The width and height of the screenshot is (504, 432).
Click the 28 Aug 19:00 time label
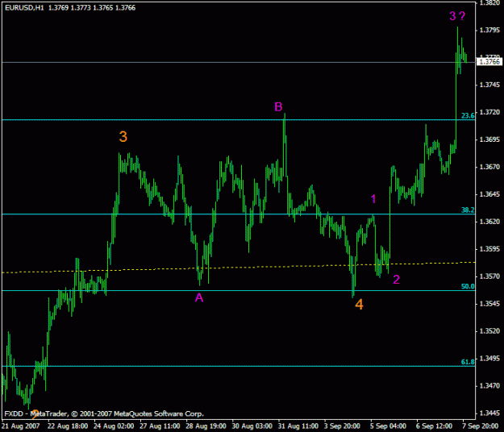(x=206, y=426)
